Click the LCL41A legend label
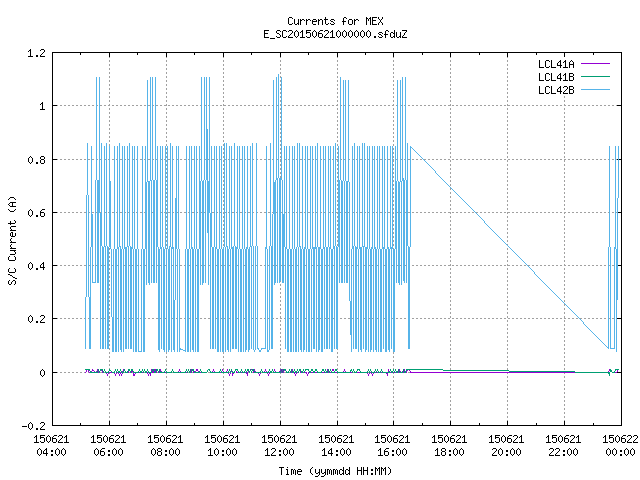The image size is (640, 480). click(x=556, y=64)
